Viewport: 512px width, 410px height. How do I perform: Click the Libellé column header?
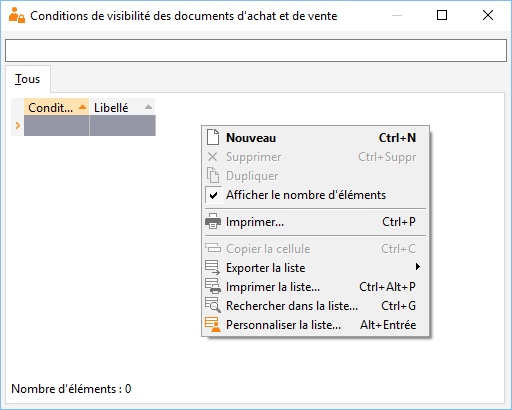122,107
